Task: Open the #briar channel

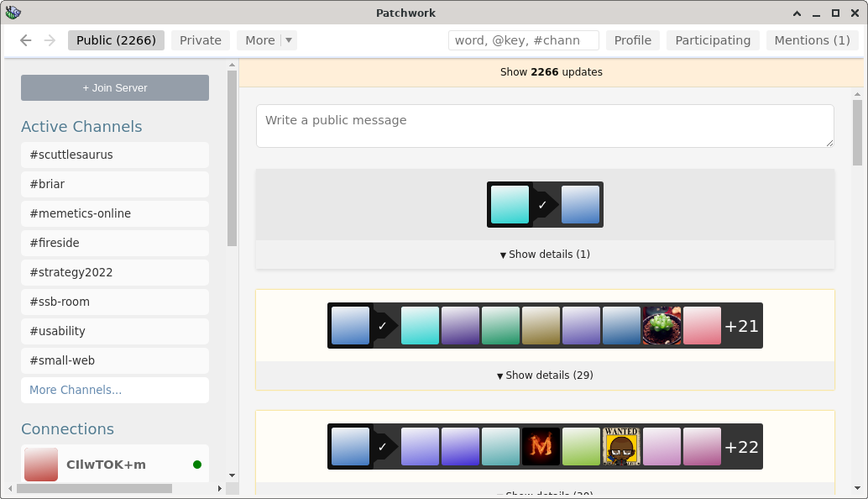Action: tap(115, 185)
